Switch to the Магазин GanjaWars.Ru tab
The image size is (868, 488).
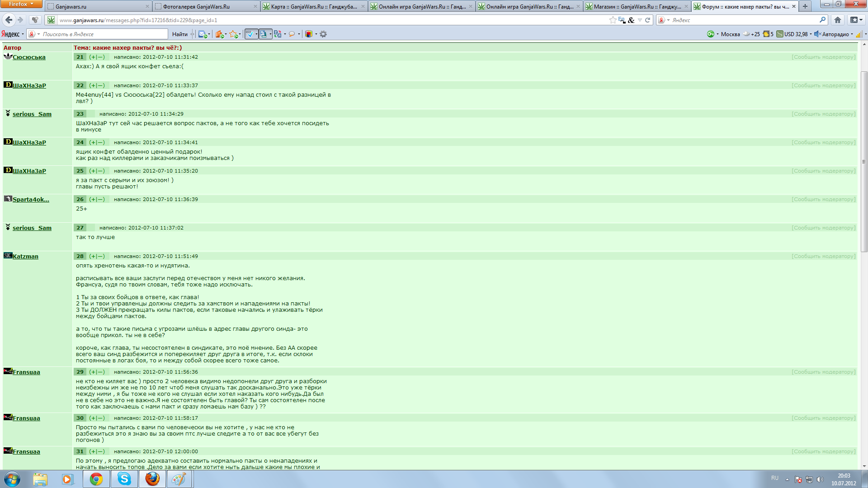(x=637, y=6)
